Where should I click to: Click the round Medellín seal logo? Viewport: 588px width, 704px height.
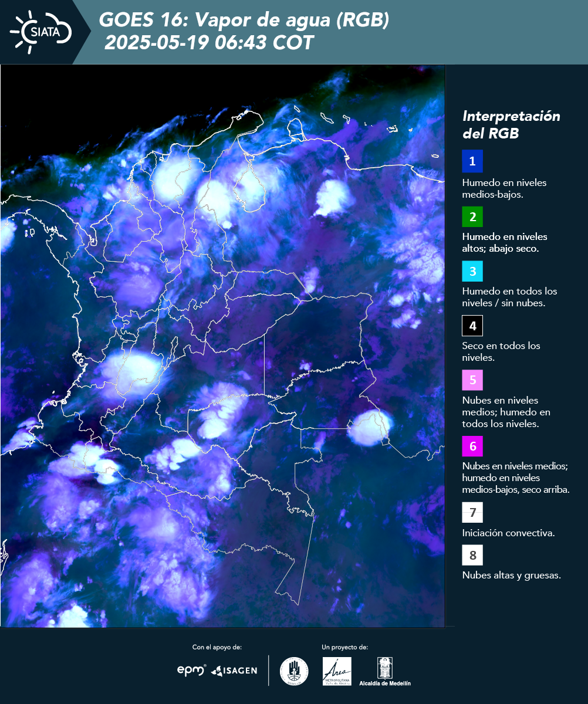point(294,671)
